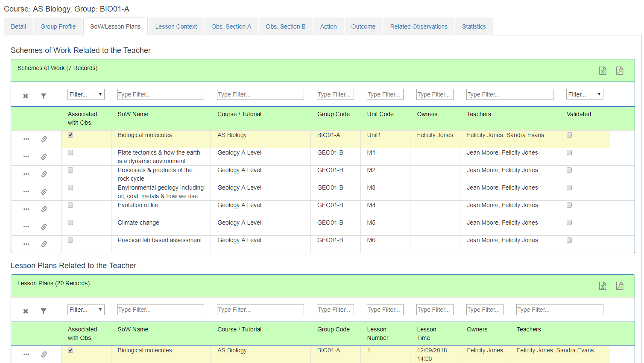The width and height of the screenshot is (644, 363).
Task: Open Obs. Section A tab
Action: 231,26
